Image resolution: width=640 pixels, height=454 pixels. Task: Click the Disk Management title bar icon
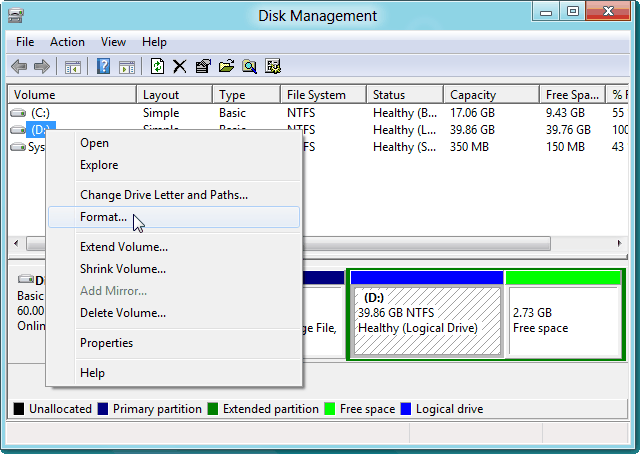(x=16, y=16)
